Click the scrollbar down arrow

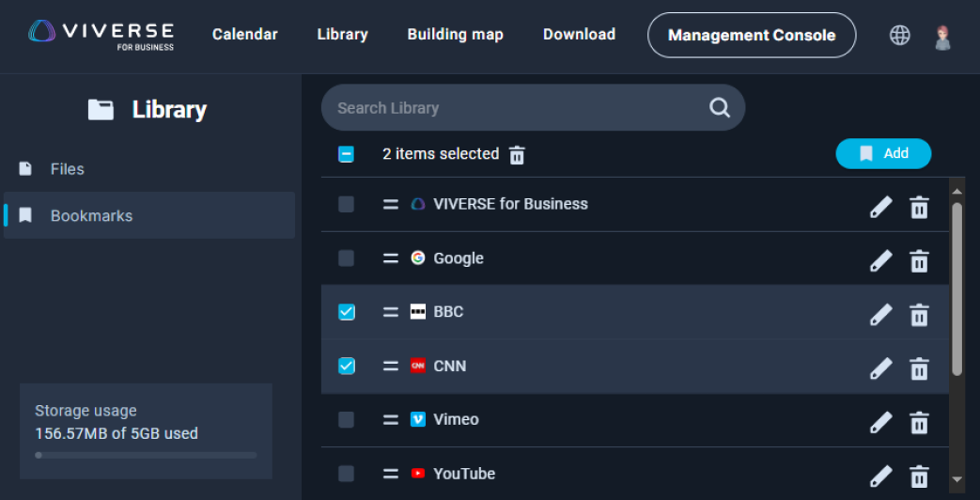coord(957,479)
